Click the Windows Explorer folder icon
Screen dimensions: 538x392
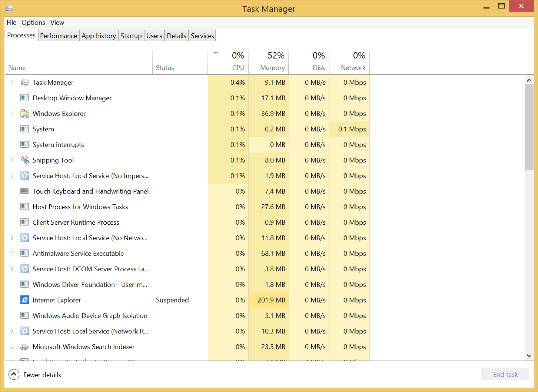pyautogui.click(x=25, y=114)
